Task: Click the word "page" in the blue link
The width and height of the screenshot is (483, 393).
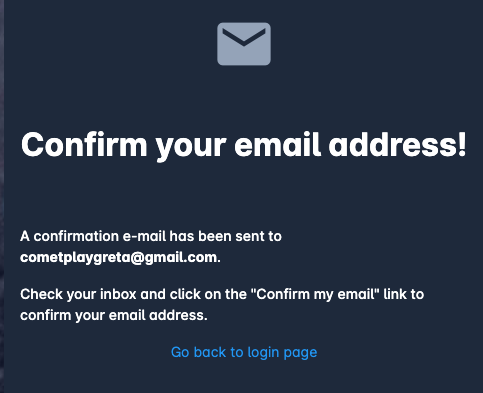Action: tap(300, 353)
